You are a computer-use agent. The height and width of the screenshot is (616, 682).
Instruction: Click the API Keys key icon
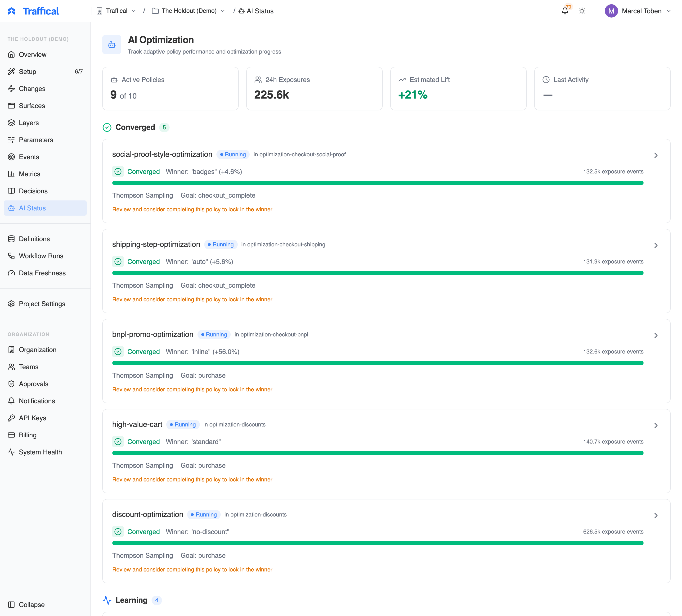(x=12, y=418)
